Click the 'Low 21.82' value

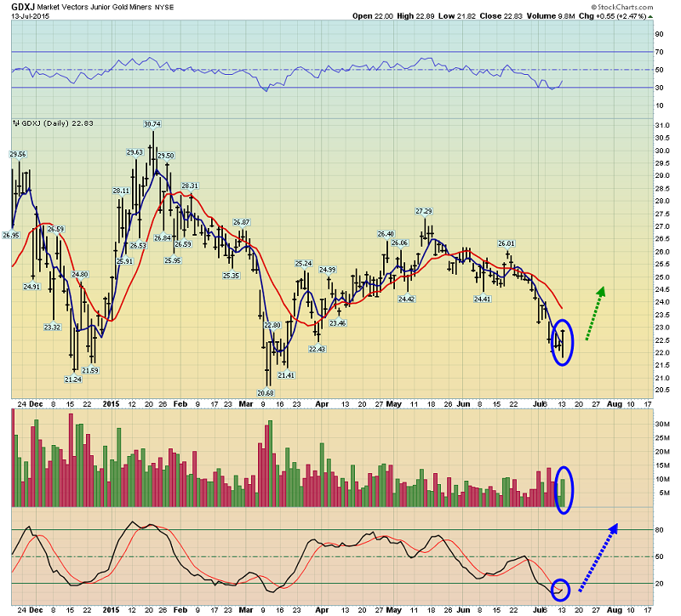coord(457,16)
